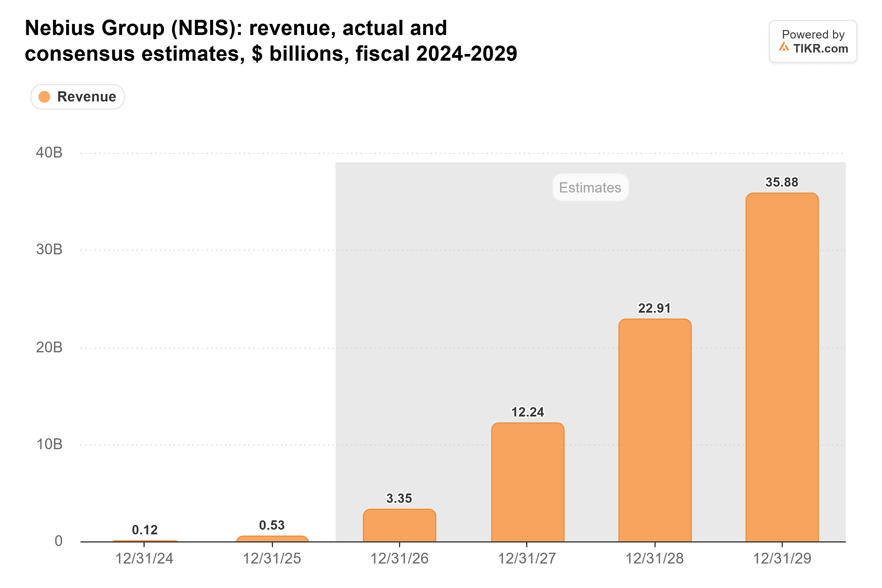Click the 3.35 data label
The image size is (882, 588).
(399, 498)
